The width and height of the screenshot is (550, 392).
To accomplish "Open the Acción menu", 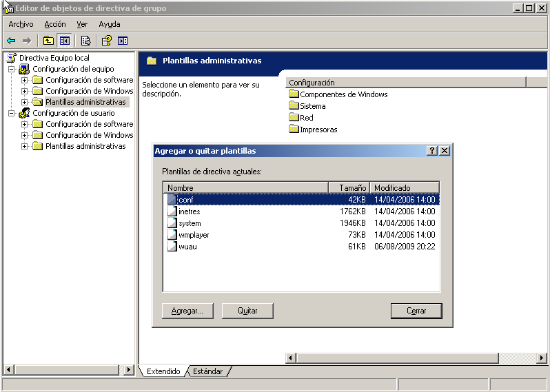I will tap(55, 24).
